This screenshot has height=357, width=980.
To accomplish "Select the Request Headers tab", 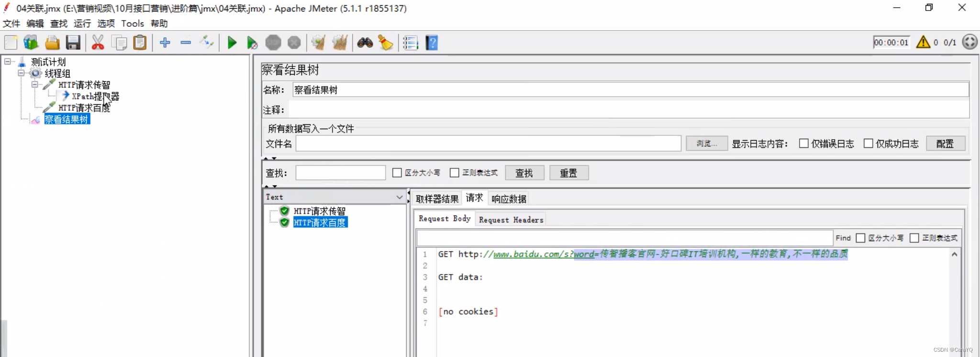I will click(511, 220).
